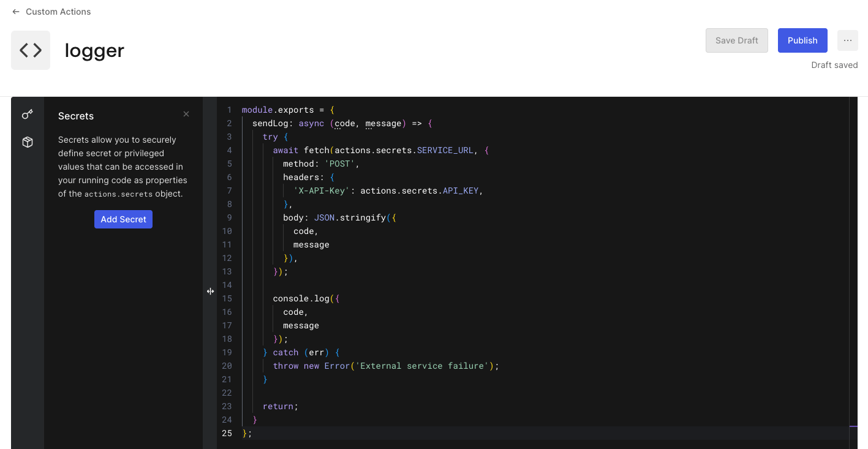Click 'API_KEY' on line 7
This screenshot has height=449, width=868.
(x=461, y=191)
